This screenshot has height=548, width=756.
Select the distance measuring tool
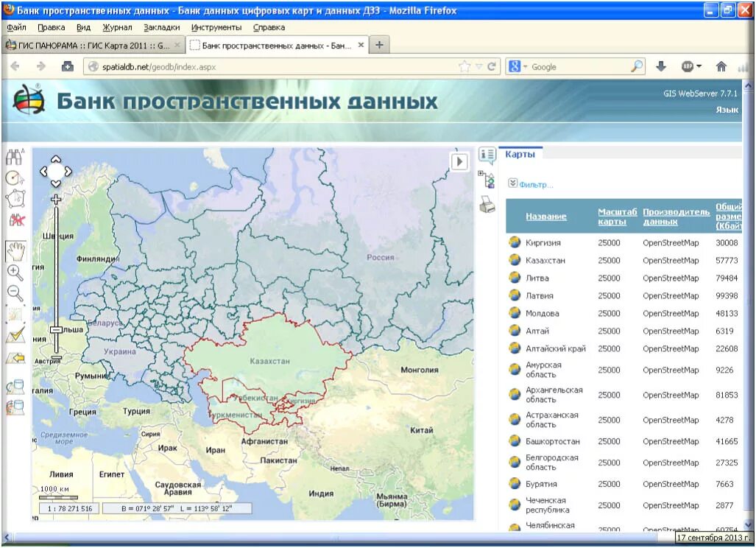click(15, 178)
